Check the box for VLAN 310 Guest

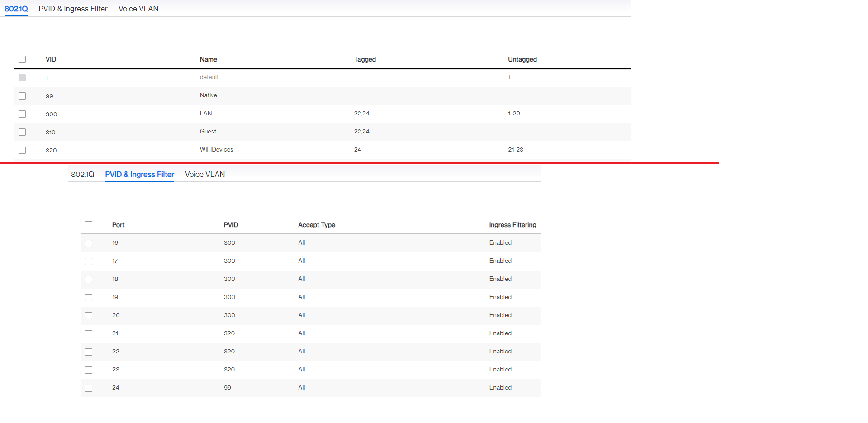point(22,132)
